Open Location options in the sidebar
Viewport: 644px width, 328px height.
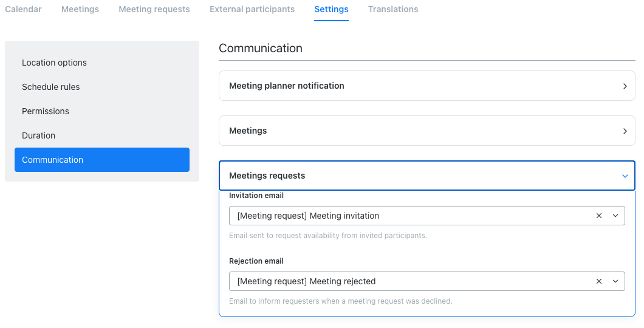pyautogui.click(x=54, y=63)
